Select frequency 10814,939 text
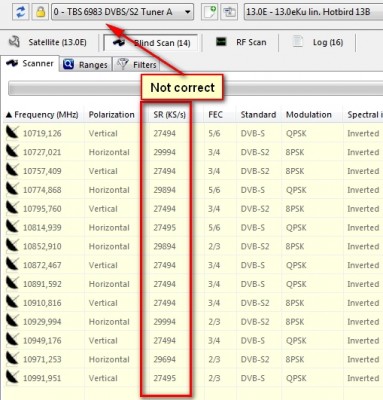 click(x=42, y=228)
